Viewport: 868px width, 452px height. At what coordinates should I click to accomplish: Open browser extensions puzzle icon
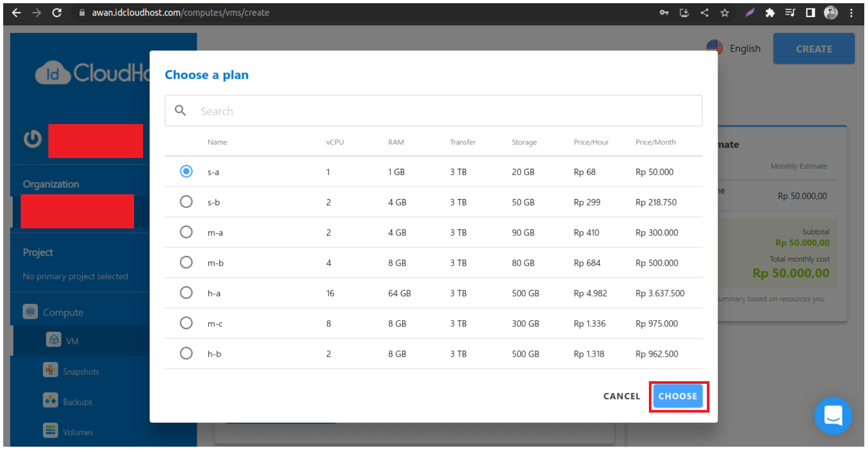pos(770,13)
